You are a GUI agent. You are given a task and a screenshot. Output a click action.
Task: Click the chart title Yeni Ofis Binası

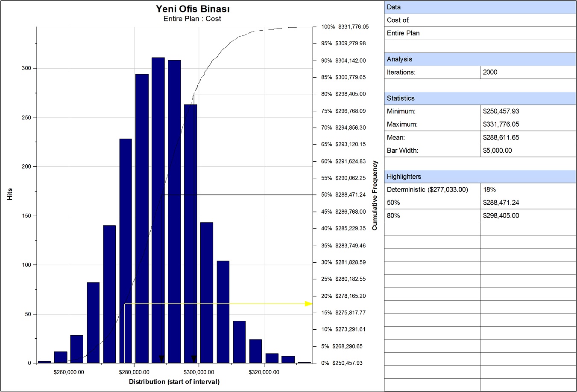[x=193, y=9]
